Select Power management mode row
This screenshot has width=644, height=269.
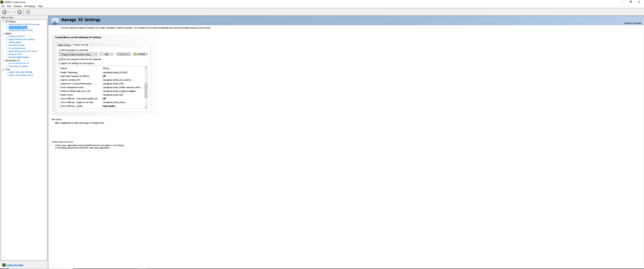click(102, 88)
